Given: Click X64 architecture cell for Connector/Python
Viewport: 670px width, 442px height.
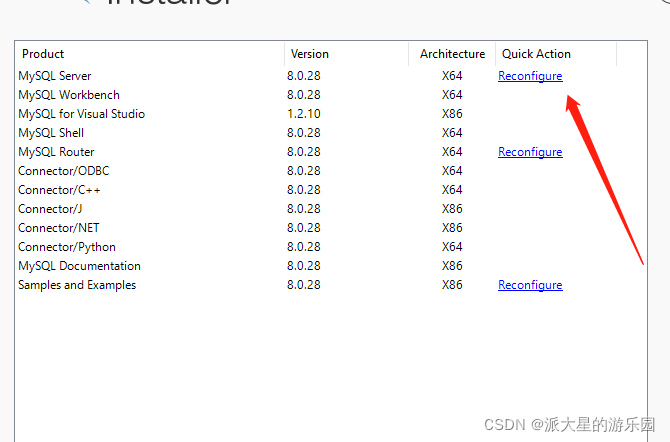Looking at the screenshot, I should click(x=452, y=247).
